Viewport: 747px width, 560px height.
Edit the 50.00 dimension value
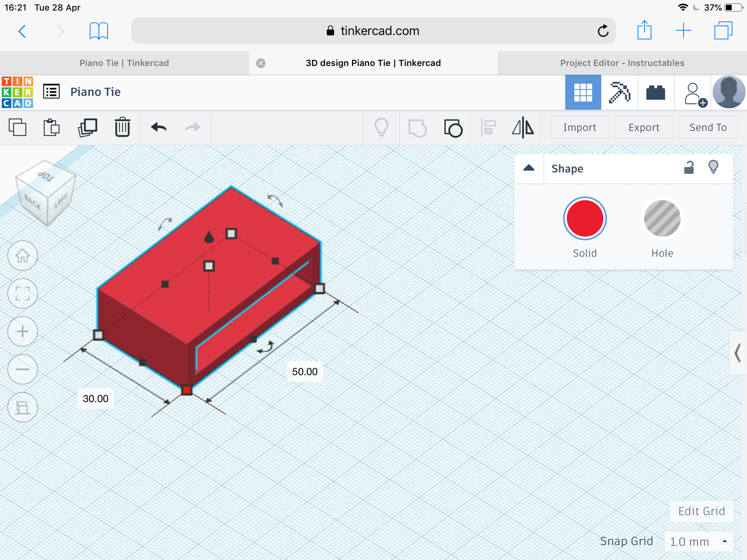(x=305, y=372)
